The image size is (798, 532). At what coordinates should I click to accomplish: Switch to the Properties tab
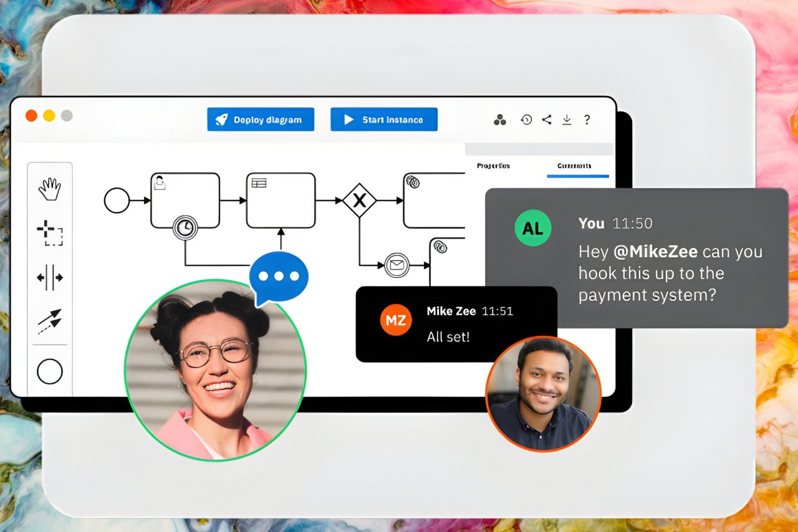(x=493, y=166)
